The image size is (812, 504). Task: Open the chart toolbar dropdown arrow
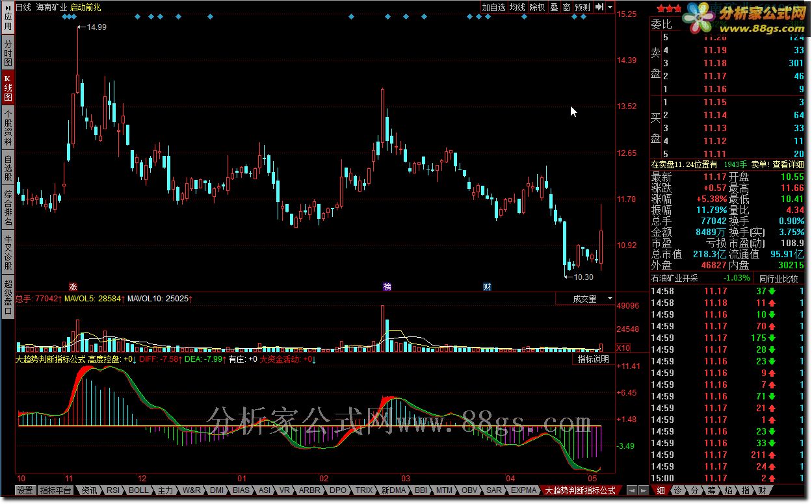click(610, 7)
